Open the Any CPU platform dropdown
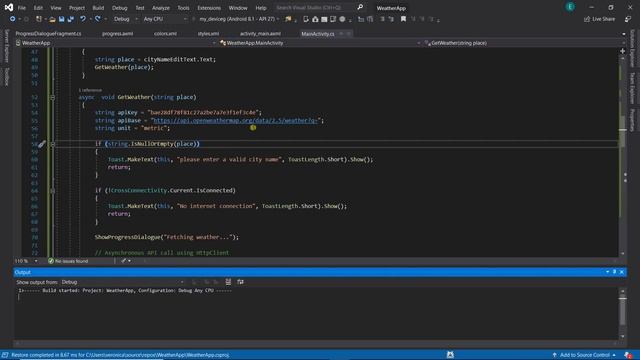The image size is (640, 360). point(165,19)
